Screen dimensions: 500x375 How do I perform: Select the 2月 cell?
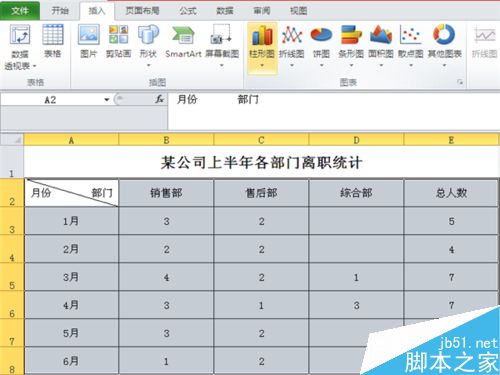point(71,249)
